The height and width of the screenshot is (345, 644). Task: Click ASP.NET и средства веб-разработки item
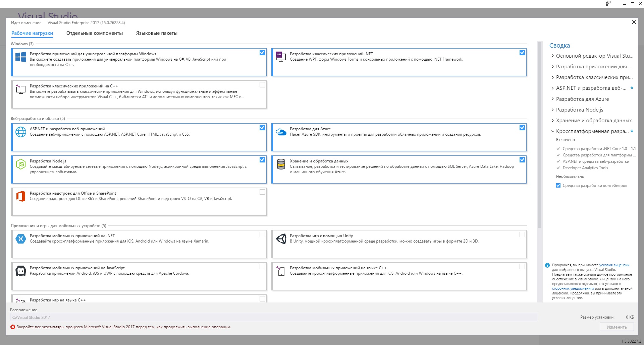[596, 161]
